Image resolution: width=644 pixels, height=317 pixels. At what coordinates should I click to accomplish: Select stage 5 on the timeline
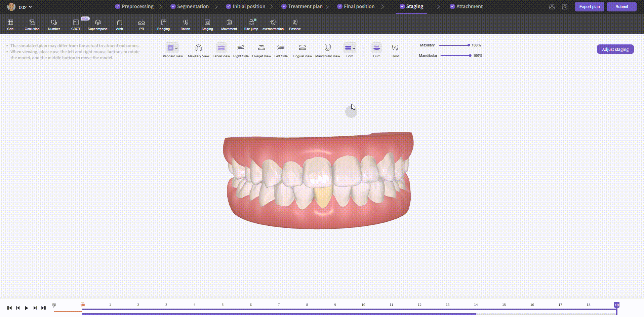click(x=223, y=305)
